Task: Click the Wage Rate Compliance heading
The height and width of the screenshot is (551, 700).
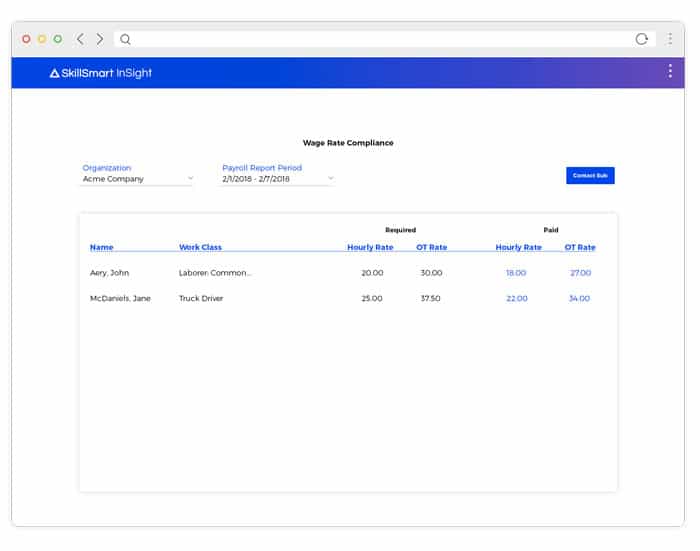Action: tap(348, 143)
